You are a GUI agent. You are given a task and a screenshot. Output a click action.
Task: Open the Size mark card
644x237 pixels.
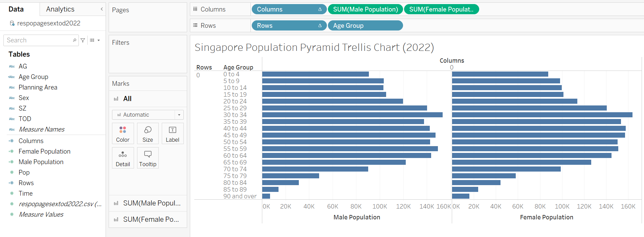point(148,133)
